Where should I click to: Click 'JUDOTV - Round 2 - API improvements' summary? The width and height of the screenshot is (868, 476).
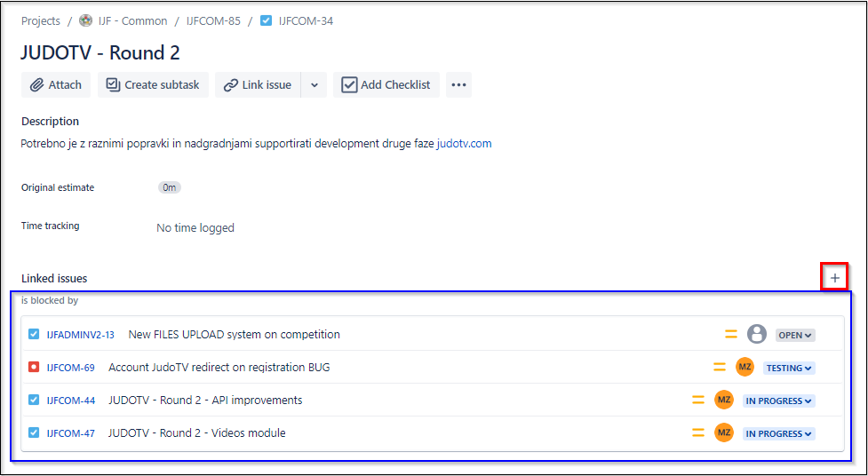point(205,400)
